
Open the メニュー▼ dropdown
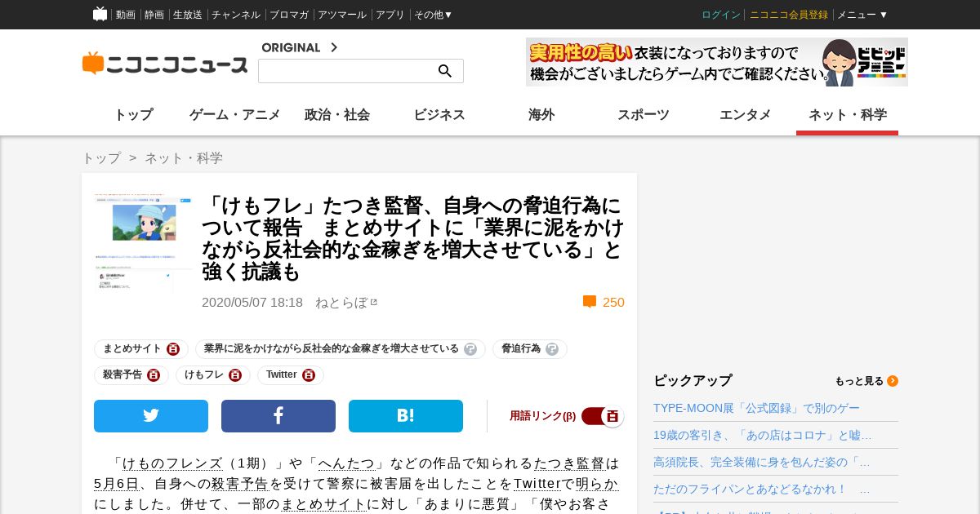(862, 15)
